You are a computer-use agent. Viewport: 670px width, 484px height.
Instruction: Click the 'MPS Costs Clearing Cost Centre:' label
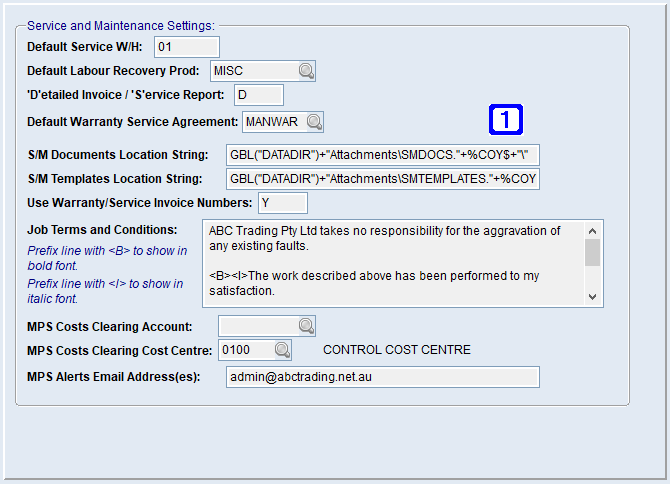[x=119, y=351]
